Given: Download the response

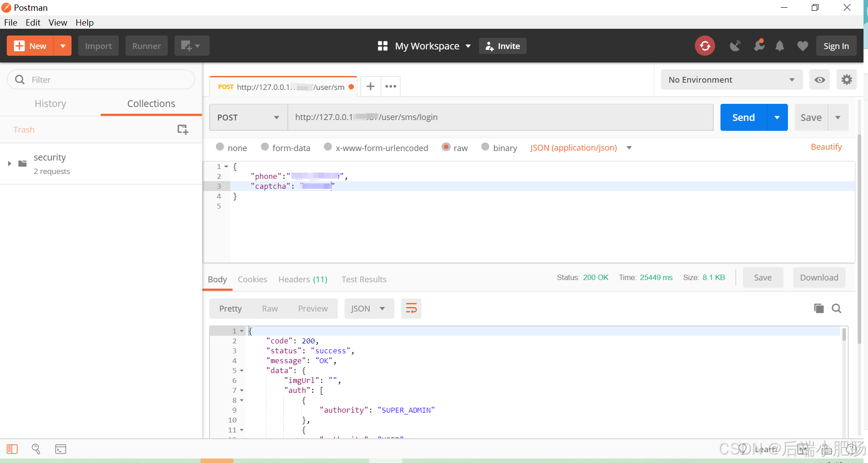Looking at the screenshot, I should tap(819, 277).
